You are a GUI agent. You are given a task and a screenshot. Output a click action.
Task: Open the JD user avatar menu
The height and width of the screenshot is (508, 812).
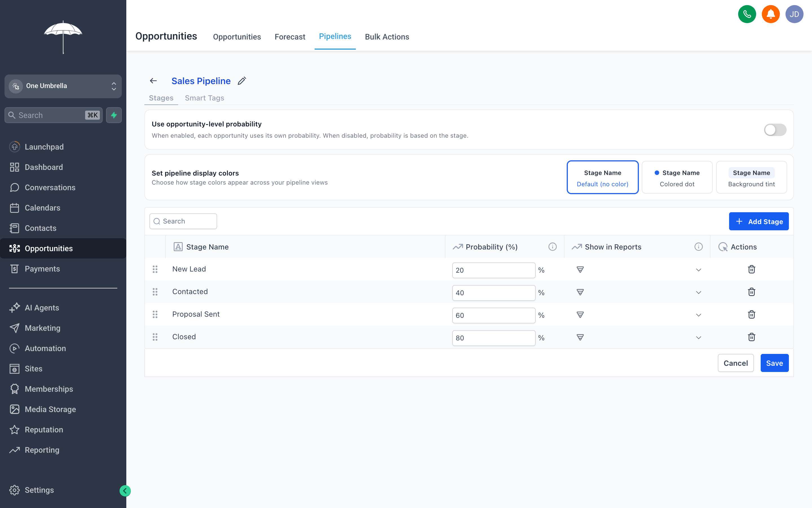tap(794, 14)
